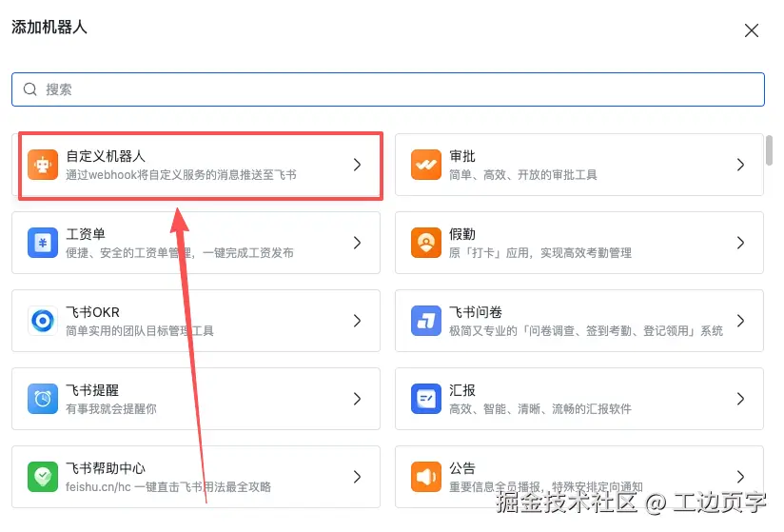This screenshot has height=532, width=784.
Task: Click description 有事我就会提醒你
Action: coord(111,408)
